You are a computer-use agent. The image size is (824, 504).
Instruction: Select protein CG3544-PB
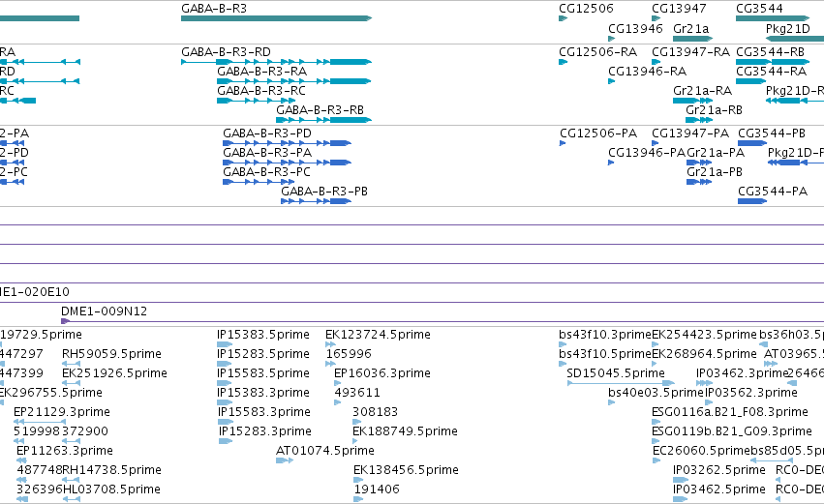pyautogui.click(x=772, y=133)
